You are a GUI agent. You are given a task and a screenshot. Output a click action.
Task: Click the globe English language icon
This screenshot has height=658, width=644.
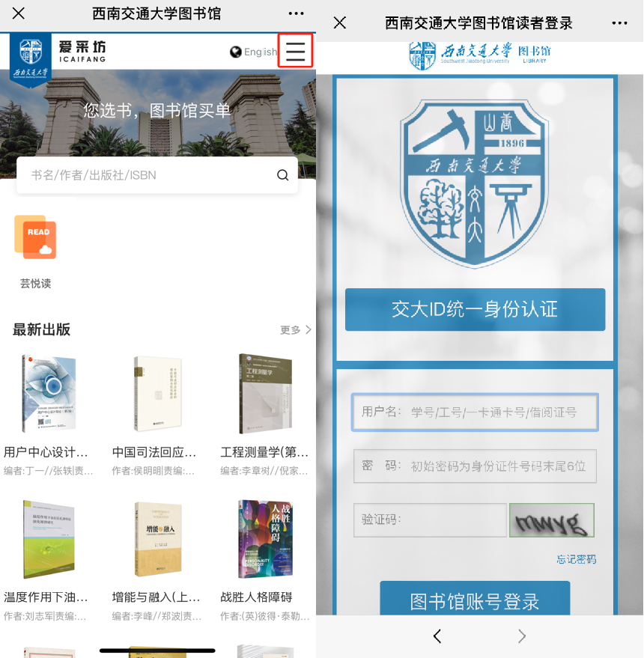(236, 52)
